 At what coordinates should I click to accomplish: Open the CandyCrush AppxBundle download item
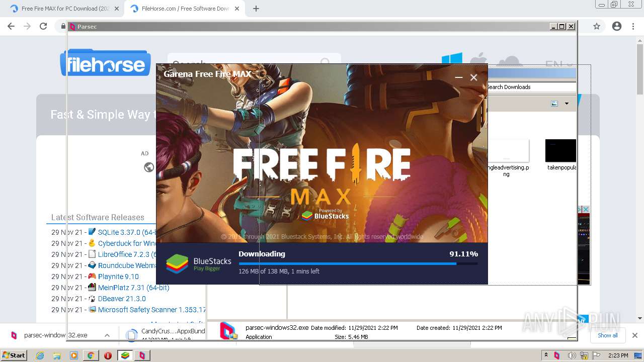coord(166,334)
